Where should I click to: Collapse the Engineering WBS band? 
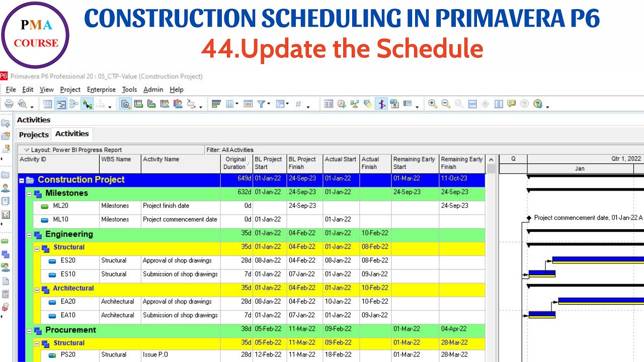[29, 235]
